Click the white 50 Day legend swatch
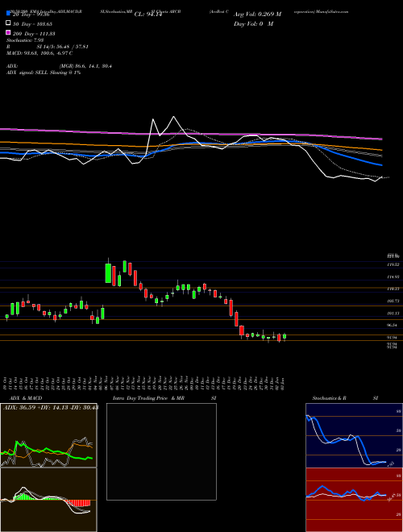 point(8,23)
